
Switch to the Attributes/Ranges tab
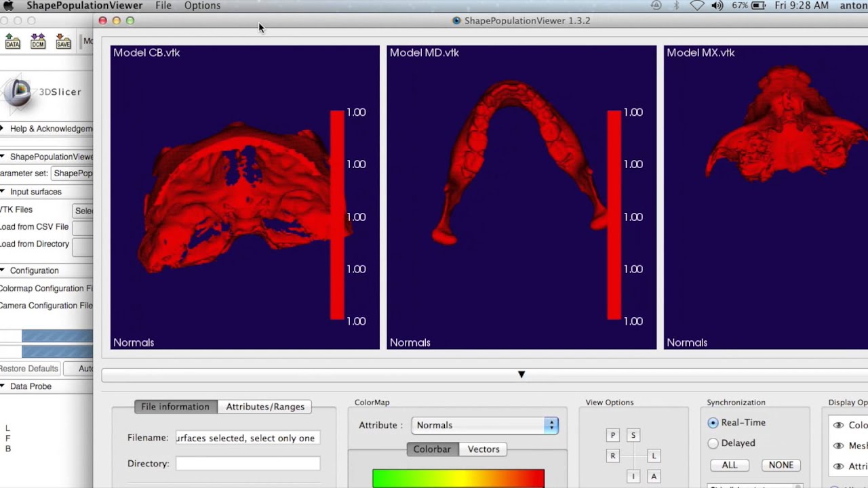tap(265, 407)
